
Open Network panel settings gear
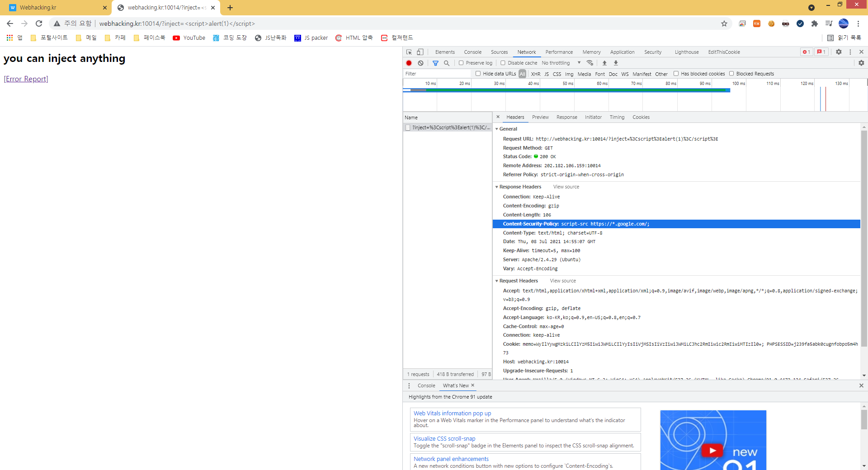click(861, 63)
